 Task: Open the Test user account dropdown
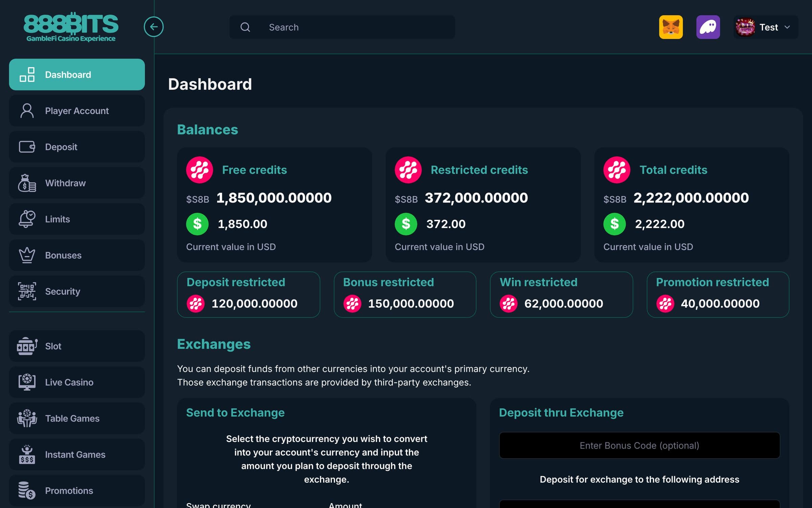point(765,27)
